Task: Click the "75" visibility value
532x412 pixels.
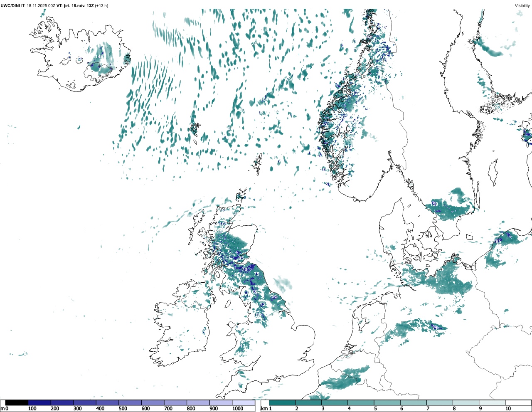Action: pyautogui.click(x=256, y=274)
